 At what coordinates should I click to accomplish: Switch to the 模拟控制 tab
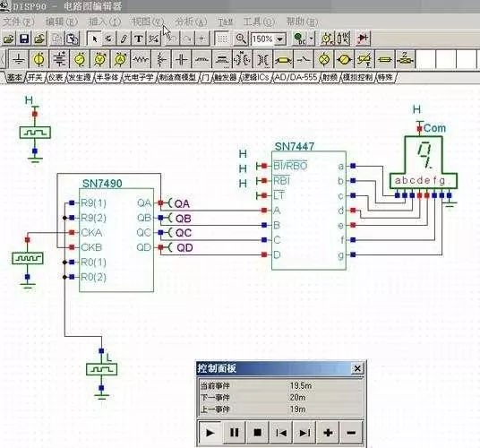coord(357,77)
